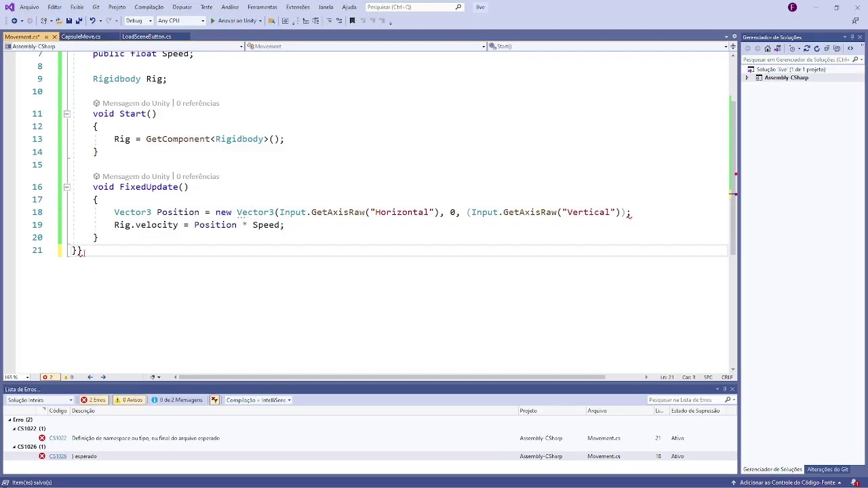Screen dimensions: 868x488
Task: Open the Movement class navigation dropdown
Action: (366, 46)
